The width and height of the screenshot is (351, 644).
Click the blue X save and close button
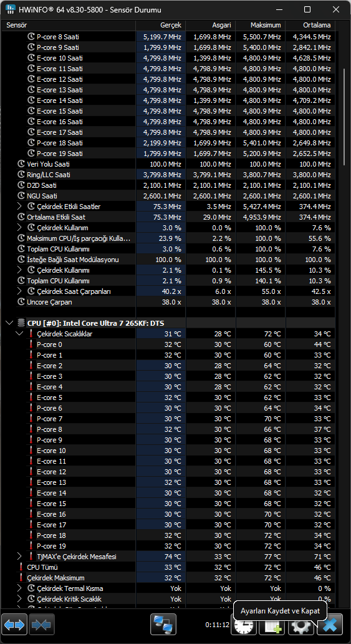pos(330,625)
